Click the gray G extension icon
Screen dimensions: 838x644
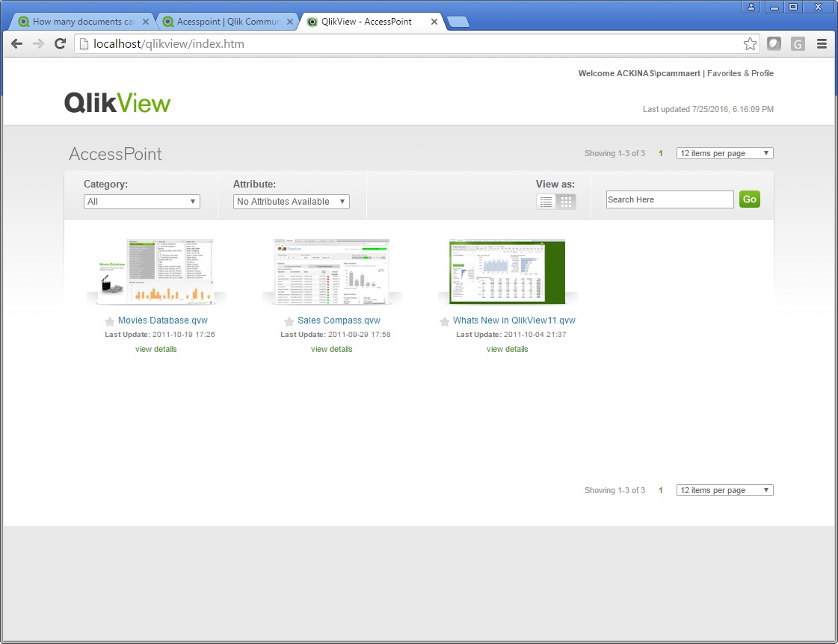coord(798,44)
